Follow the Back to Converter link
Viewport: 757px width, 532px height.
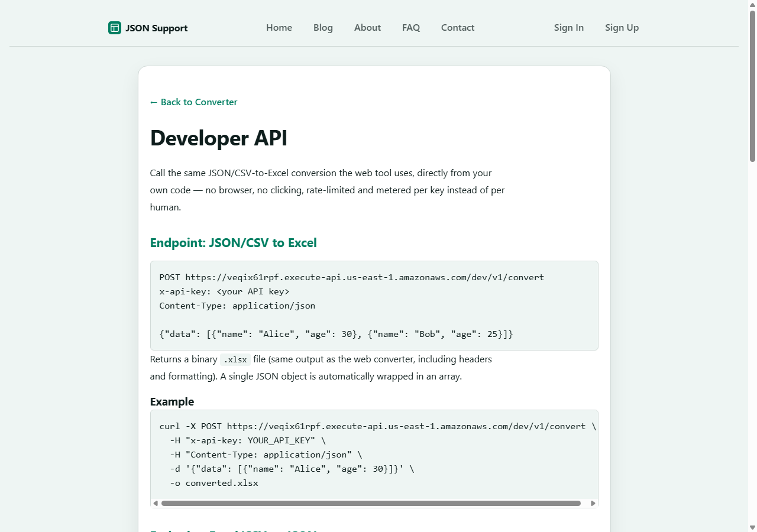193,102
